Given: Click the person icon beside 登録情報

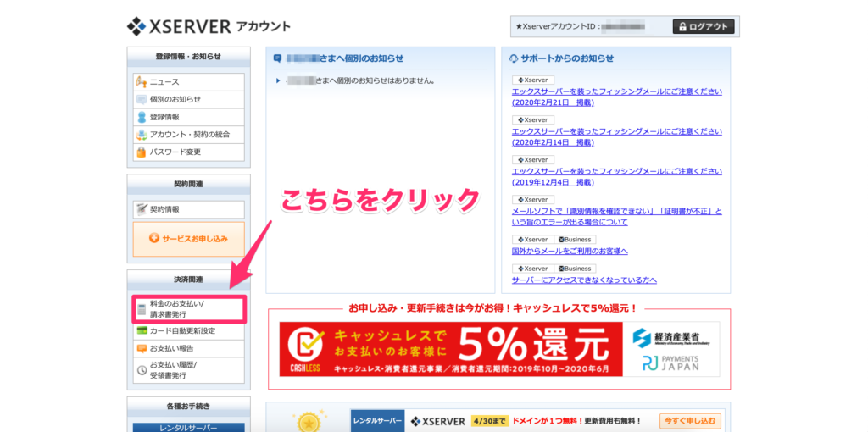Looking at the screenshot, I should tap(142, 117).
